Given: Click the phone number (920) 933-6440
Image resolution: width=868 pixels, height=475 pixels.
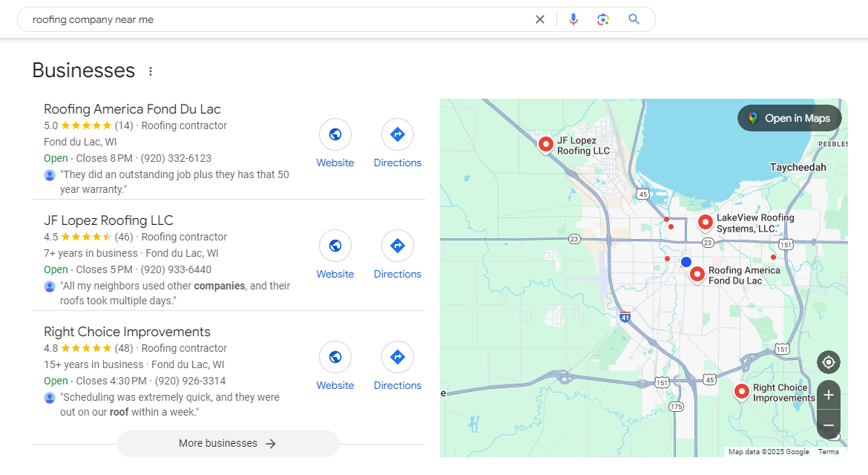Looking at the screenshot, I should [x=176, y=269].
